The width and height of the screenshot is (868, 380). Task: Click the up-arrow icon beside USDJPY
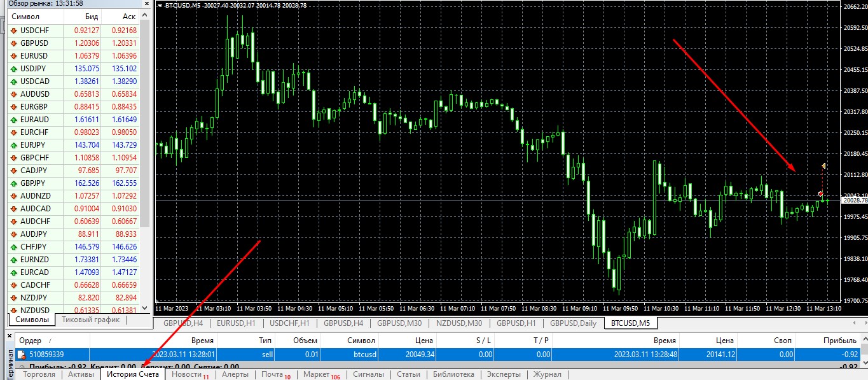click(13, 68)
